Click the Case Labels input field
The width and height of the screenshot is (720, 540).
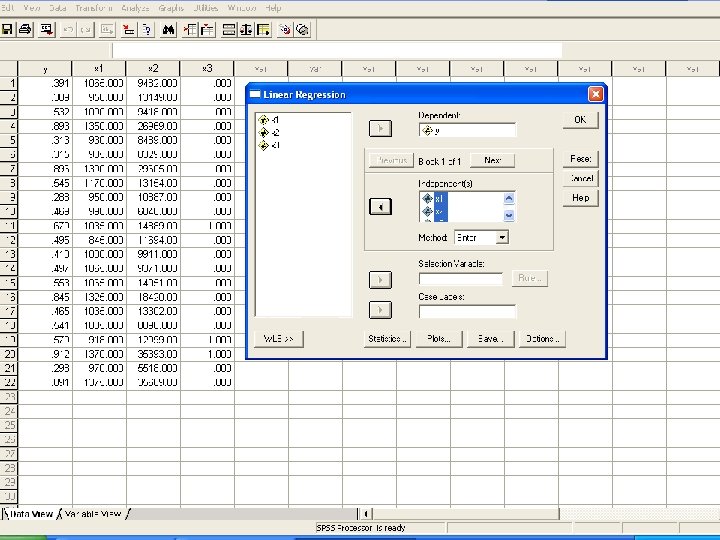click(x=467, y=312)
